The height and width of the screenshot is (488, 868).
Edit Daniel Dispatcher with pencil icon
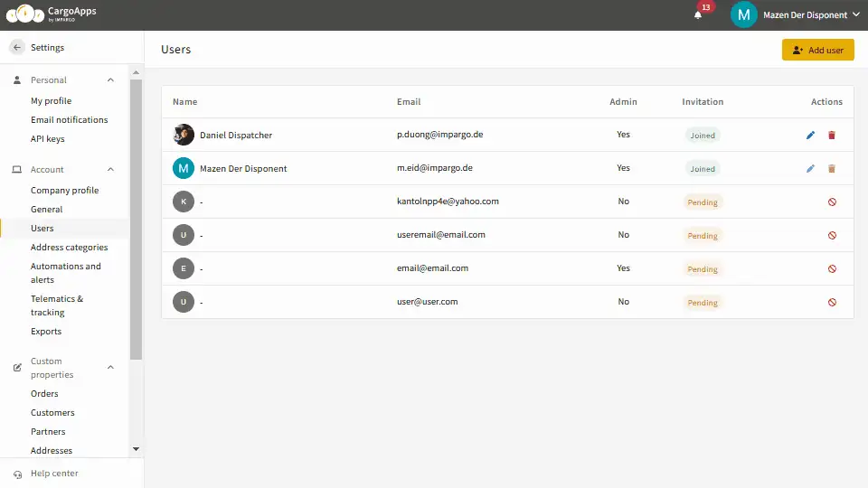810,135
